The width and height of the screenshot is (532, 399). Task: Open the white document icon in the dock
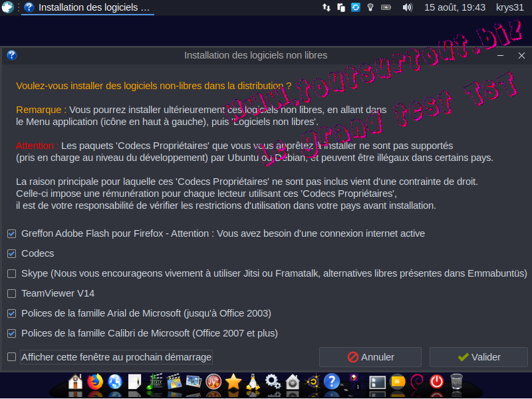point(135,382)
